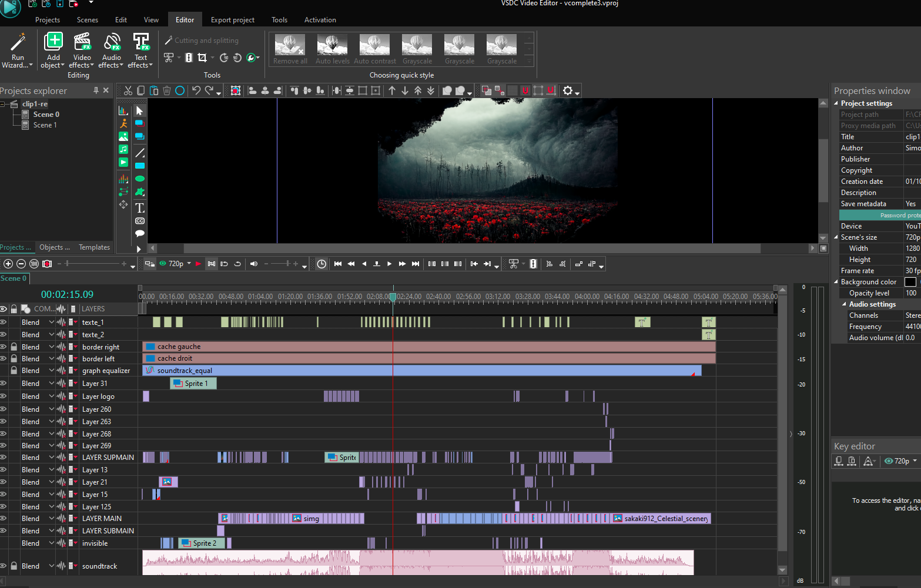
Task: Collapse the Audio settings group
Action: point(845,304)
